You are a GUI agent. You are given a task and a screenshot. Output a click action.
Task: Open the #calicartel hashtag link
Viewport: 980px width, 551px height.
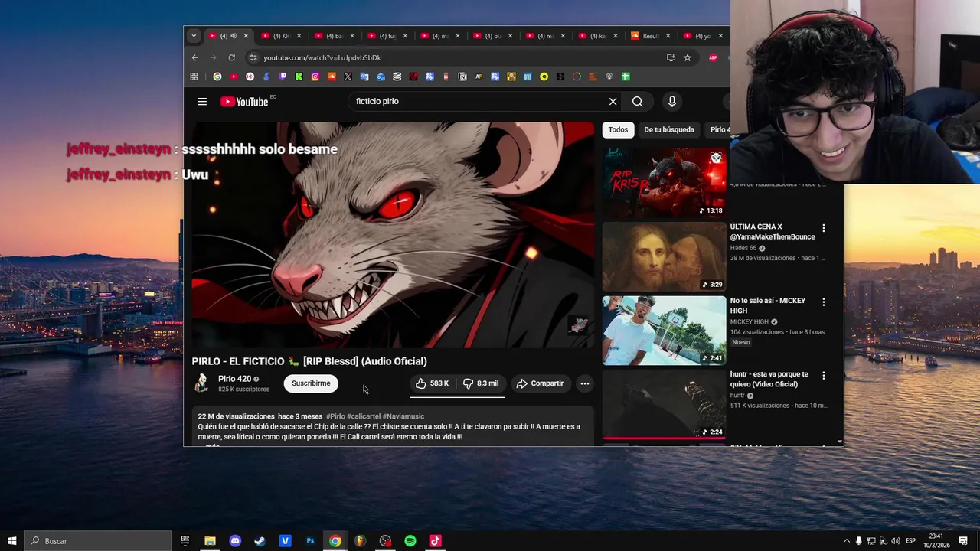[x=364, y=416]
